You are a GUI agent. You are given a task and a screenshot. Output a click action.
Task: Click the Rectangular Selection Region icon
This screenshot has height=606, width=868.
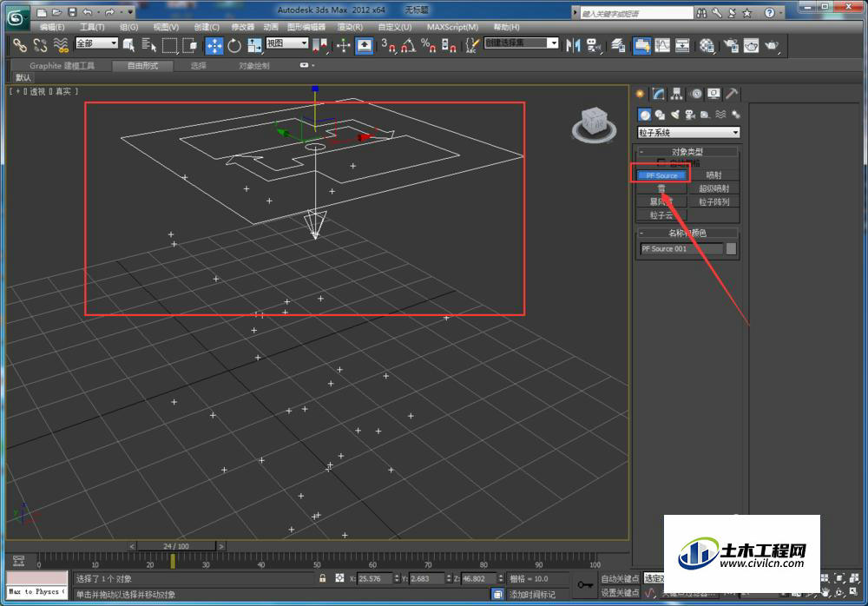click(x=169, y=45)
